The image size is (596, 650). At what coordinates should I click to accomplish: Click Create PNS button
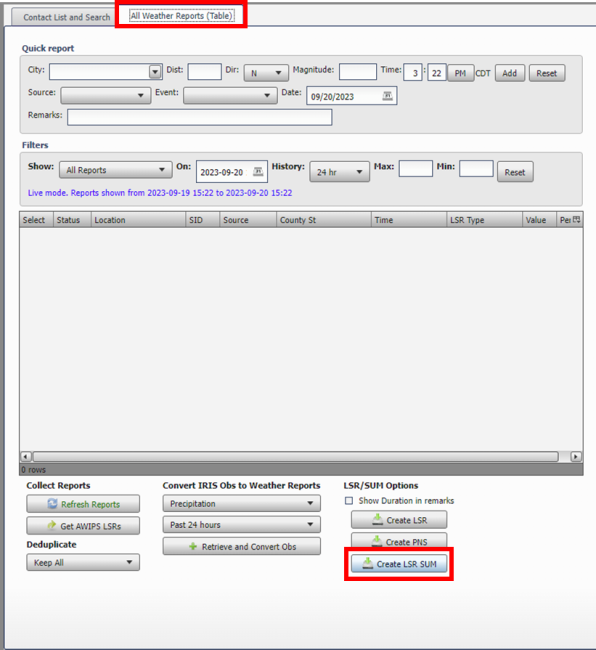coord(399,541)
